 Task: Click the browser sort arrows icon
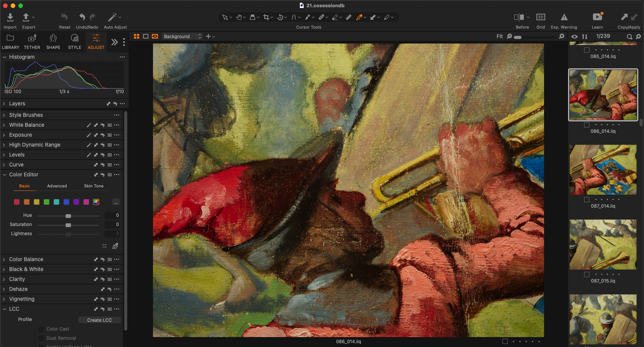[584, 37]
